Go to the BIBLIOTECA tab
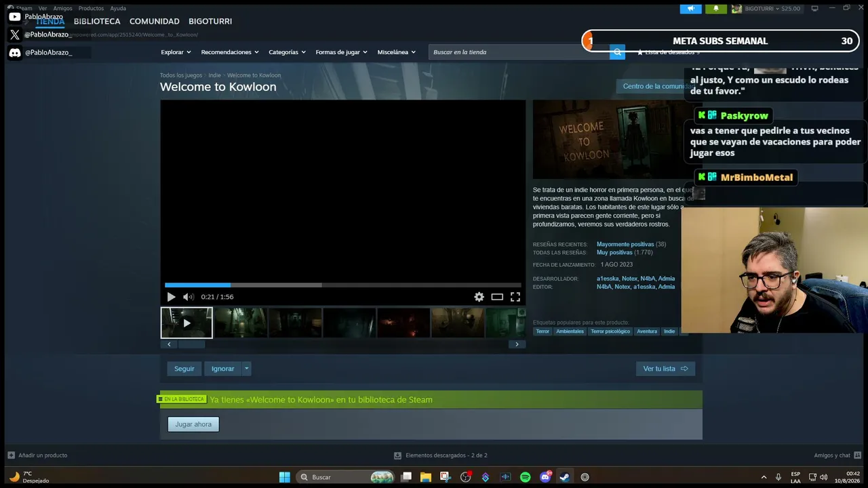 point(97,22)
